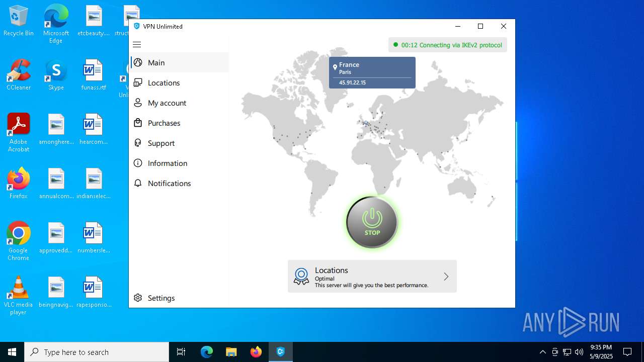This screenshot has height=362, width=644.
Task: Select the Adobe Acrobat desktop icon
Action: pyautogui.click(x=19, y=133)
